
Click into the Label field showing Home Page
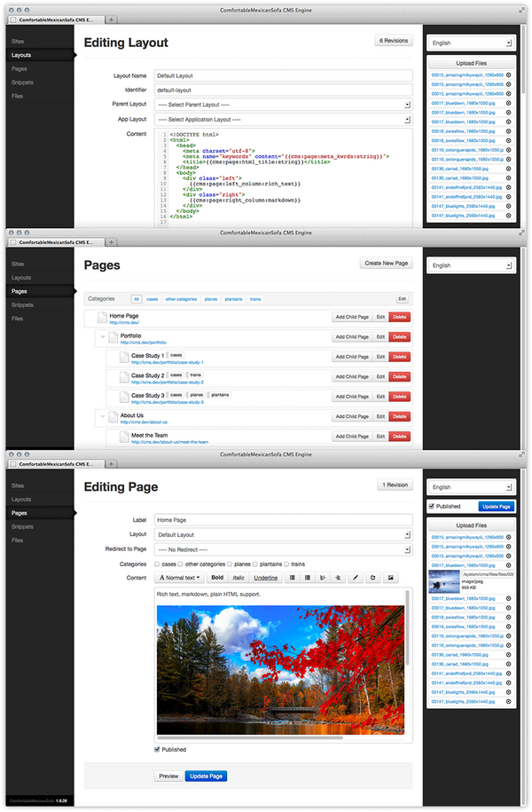tap(283, 520)
